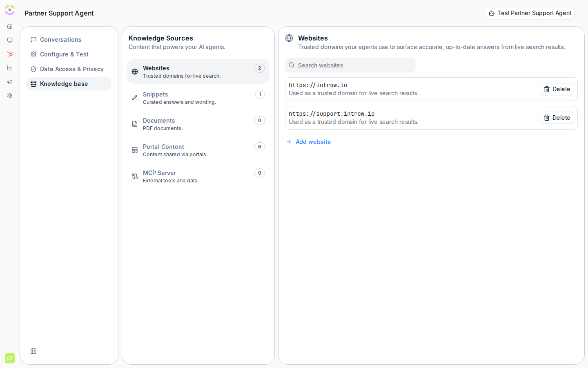Delete the https://support.introw.io website
Viewport: 588px width, 368px height.
point(557,118)
